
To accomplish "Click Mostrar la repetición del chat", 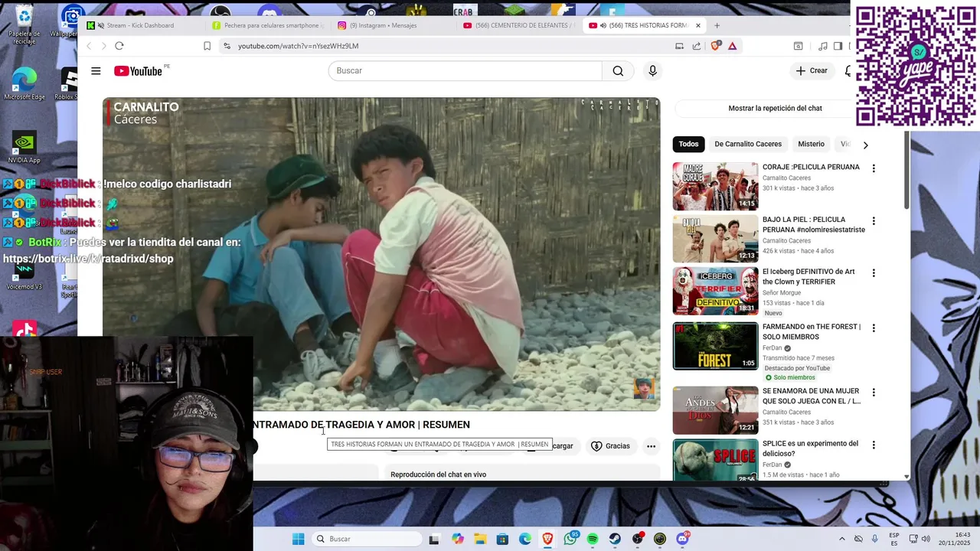I will pyautogui.click(x=775, y=109).
